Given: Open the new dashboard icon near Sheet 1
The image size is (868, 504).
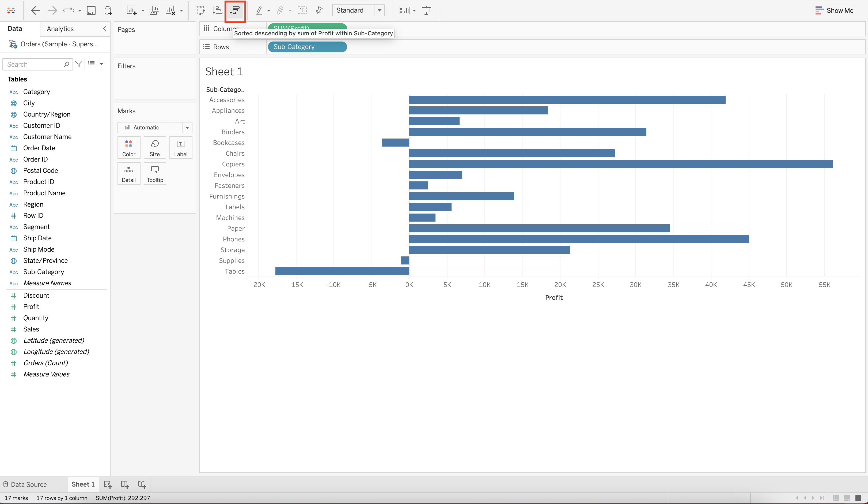Looking at the screenshot, I should pos(125,484).
